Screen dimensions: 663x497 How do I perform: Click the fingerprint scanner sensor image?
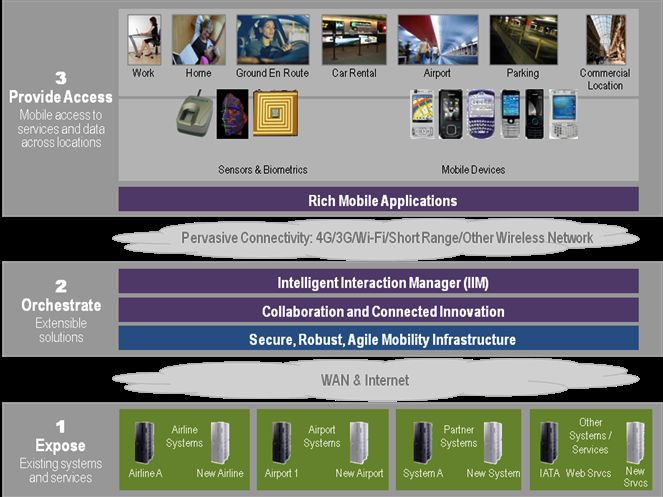click(195, 113)
